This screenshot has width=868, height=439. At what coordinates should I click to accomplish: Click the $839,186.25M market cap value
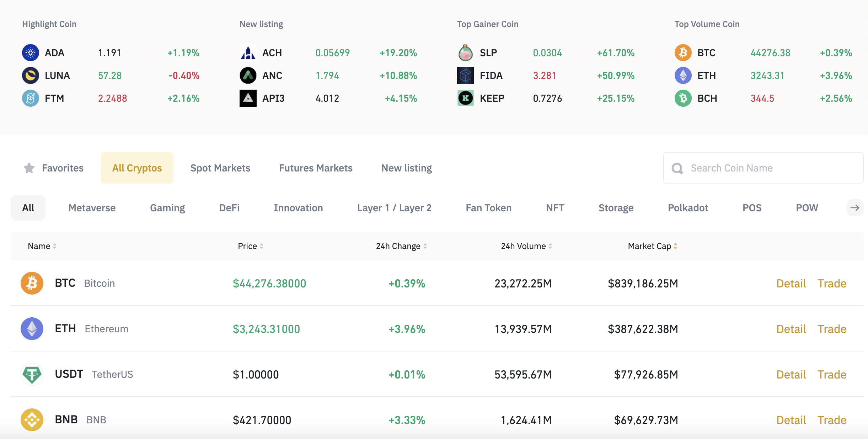click(x=643, y=284)
